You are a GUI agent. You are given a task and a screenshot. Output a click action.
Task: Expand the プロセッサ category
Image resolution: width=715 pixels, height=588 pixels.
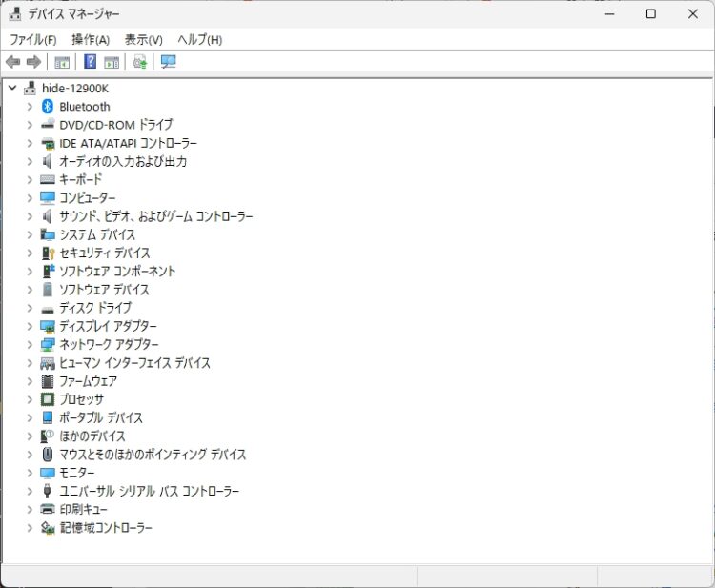point(30,399)
